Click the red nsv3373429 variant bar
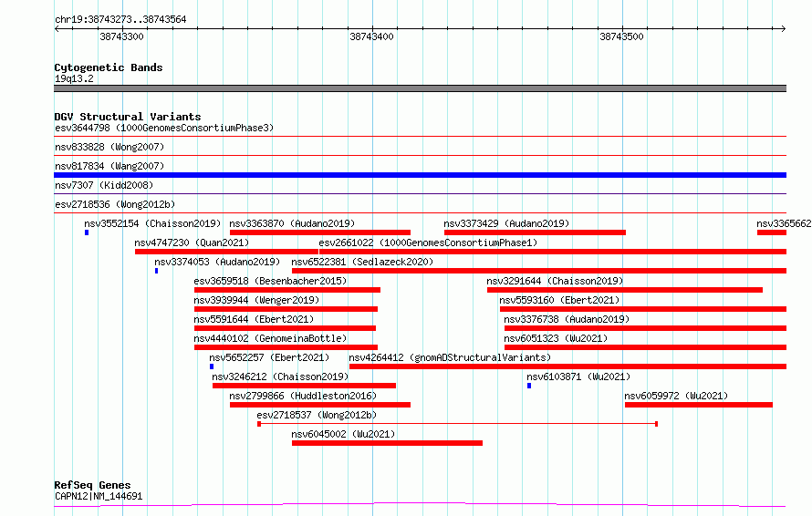This screenshot has height=516, width=812. (535, 232)
